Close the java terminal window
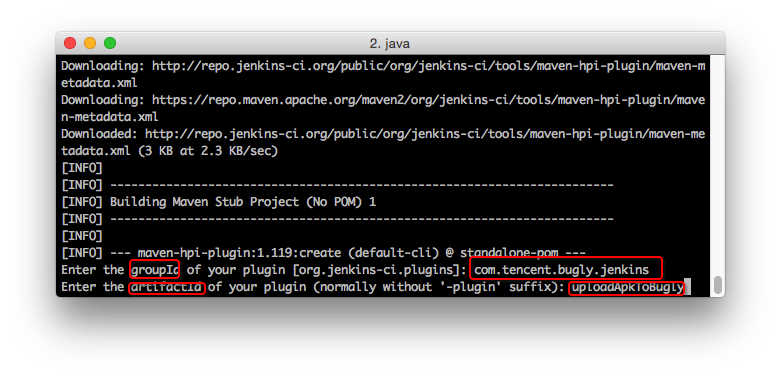 [70, 43]
